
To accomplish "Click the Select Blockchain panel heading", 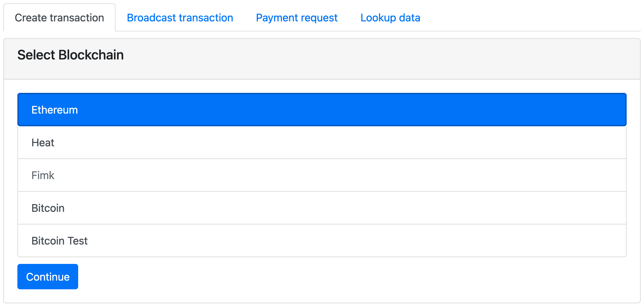I will [x=70, y=55].
